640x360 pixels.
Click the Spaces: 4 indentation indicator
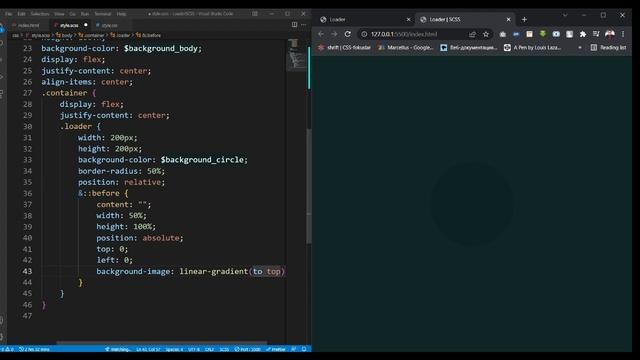174,349
